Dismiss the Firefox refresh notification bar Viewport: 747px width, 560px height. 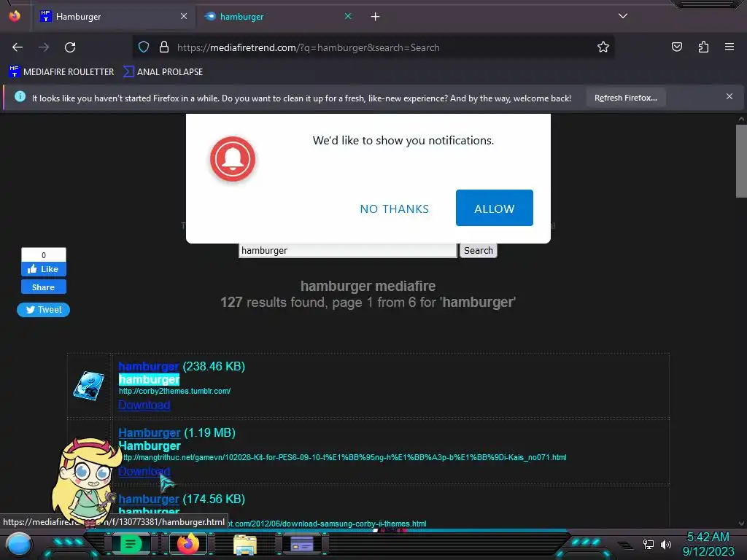pyautogui.click(x=729, y=97)
